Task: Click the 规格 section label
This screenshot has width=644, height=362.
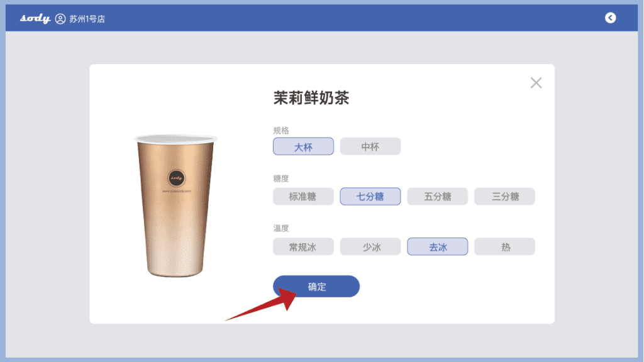Action: [x=281, y=131]
